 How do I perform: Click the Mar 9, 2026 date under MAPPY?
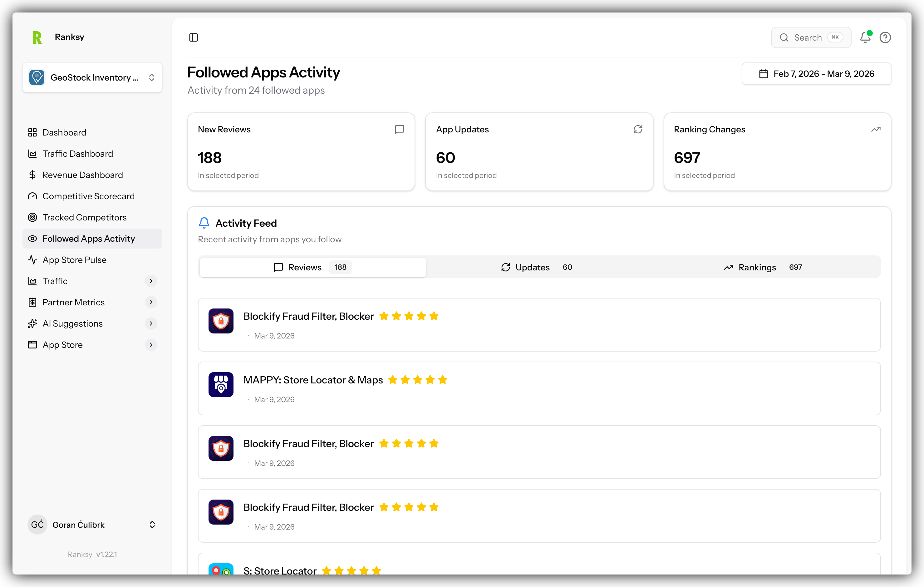274,399
